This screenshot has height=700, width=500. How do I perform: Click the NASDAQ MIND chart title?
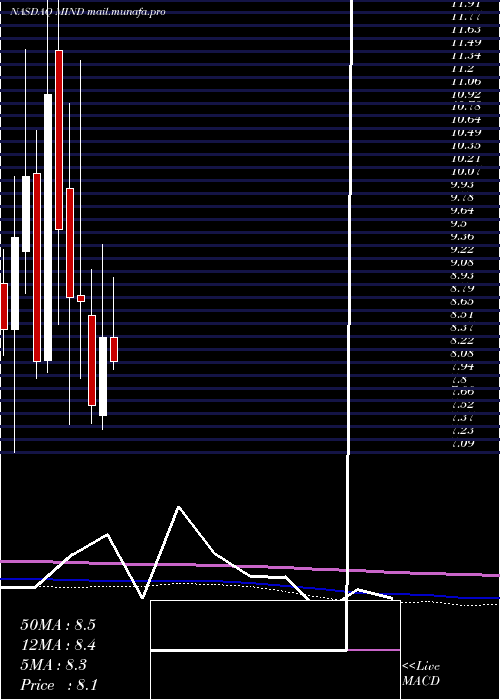tap(88, 12)
